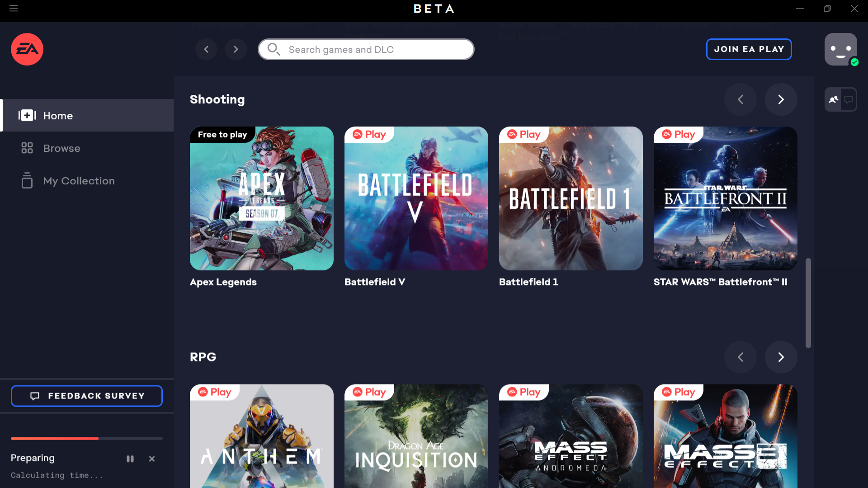The height and width of the screenshot is (488, 868).
Task: Pause the active download preparing bar
Action: click(130, 458)
